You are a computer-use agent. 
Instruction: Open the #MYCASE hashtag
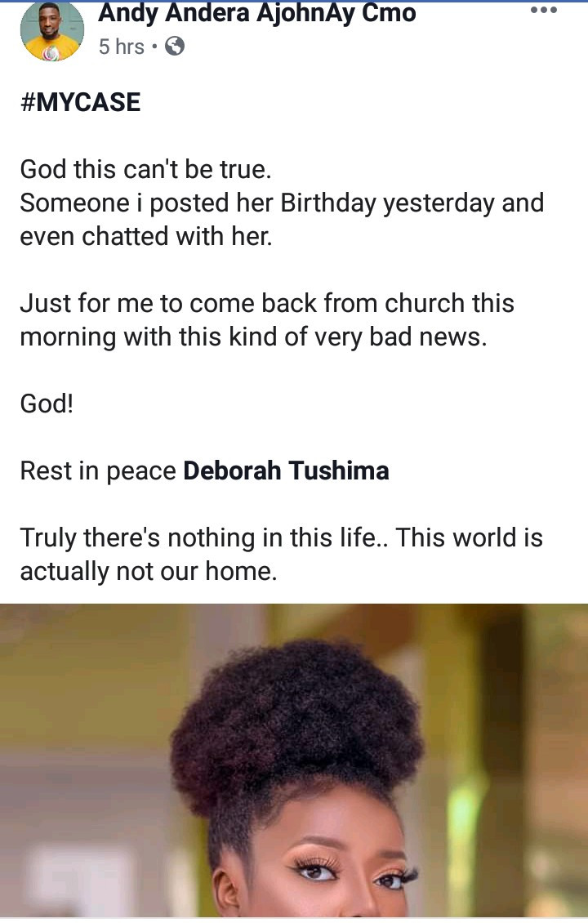[x=80, y=102]
